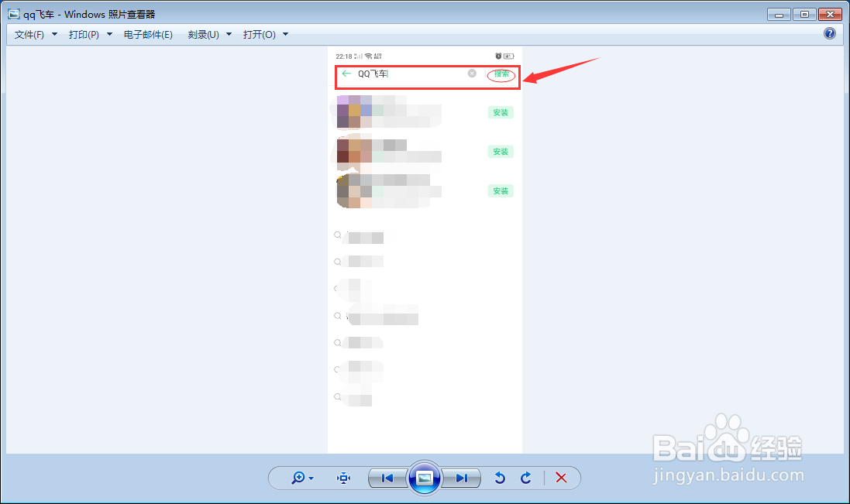Screen dimensions: 850x504
Task: Rotate the photo counterclockwise
Action: [x=500, y=478]
